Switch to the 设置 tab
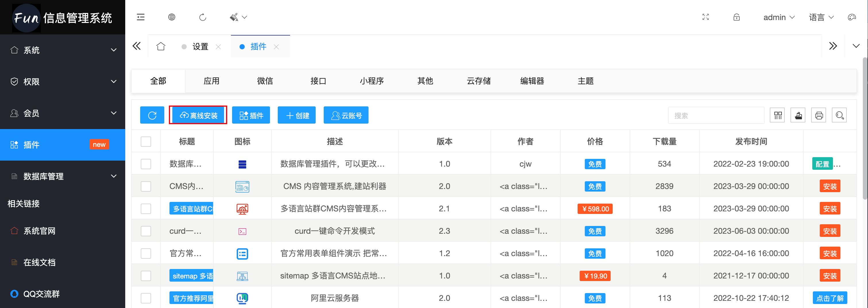868x308 pixels. point(200,46)
